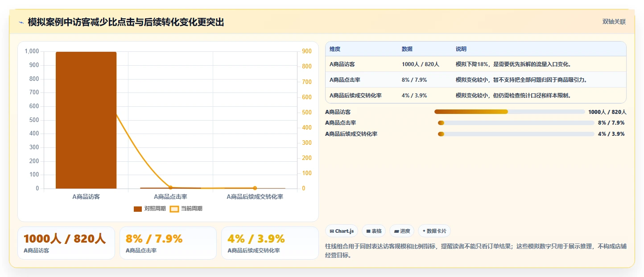The width and height of the screenshot is (644, 277).
Task: Click right axis value 900
Action: pos(307,51)
